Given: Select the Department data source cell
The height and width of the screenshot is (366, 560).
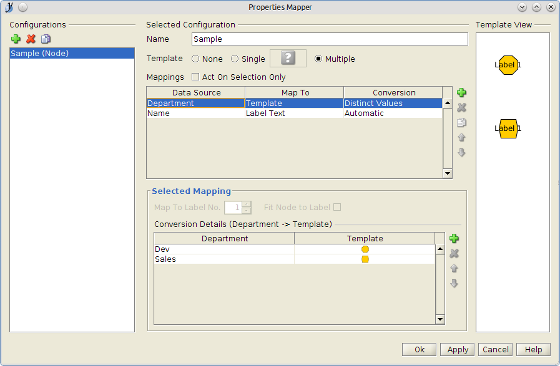Looking at the screenshot, I should click(x=196, y=103).
